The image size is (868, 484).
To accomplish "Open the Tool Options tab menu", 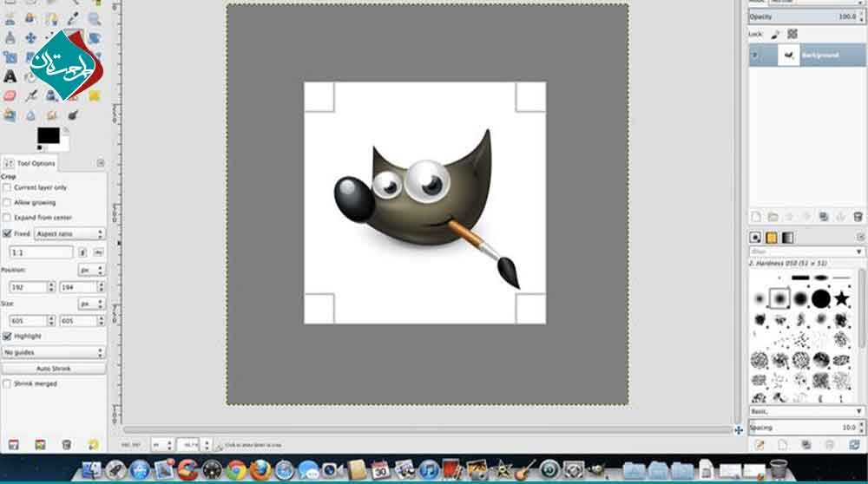I will (x=101, y=163).
